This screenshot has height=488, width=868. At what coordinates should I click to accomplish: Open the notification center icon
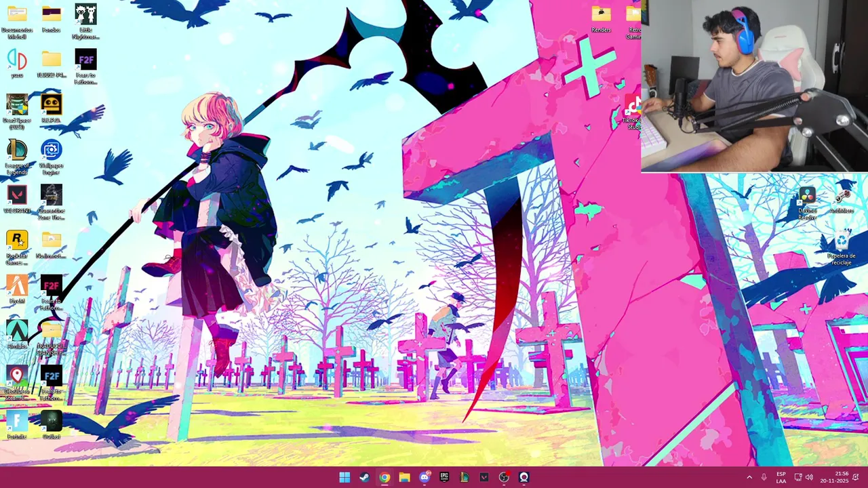pos(856,477)
